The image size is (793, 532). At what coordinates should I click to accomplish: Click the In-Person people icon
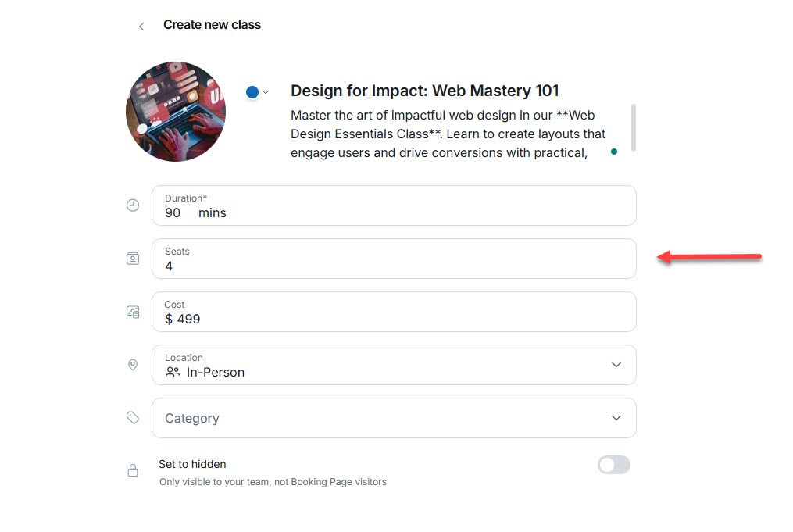[x=173, y=373]
